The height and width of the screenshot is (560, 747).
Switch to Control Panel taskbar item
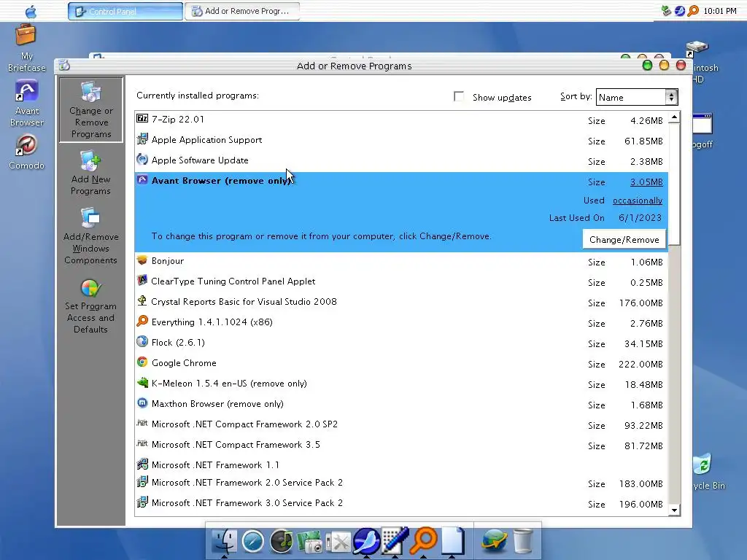(125, 11)
